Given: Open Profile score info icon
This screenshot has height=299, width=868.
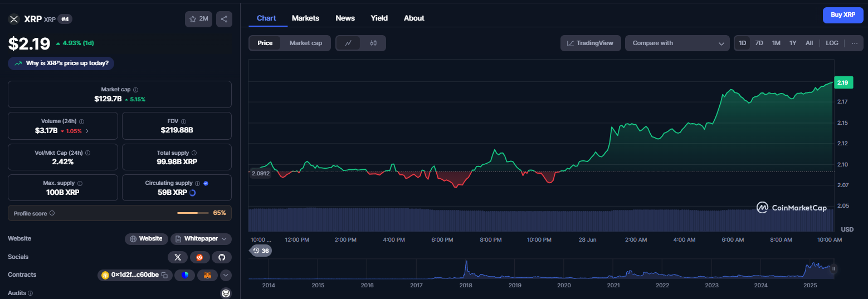Looking at the screenshot, I should coord(52,213).
